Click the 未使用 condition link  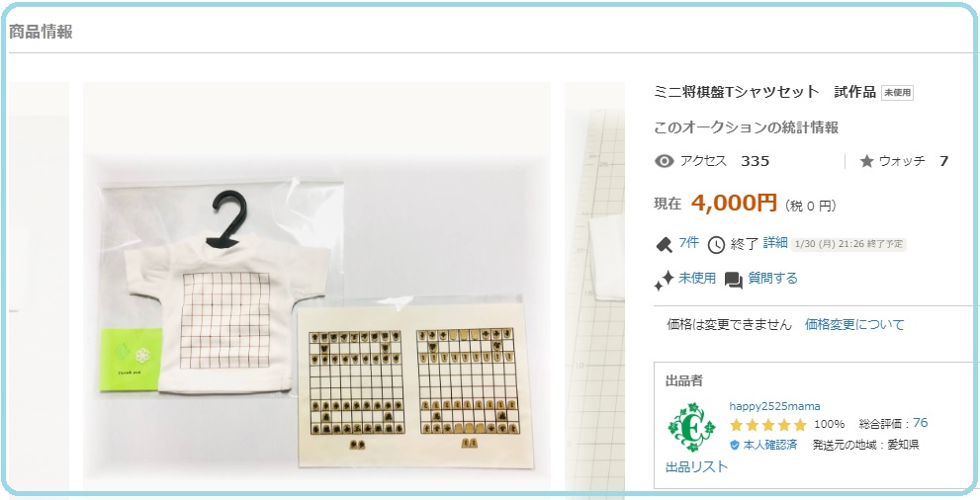pyautogui.click(x=697, y=279)
